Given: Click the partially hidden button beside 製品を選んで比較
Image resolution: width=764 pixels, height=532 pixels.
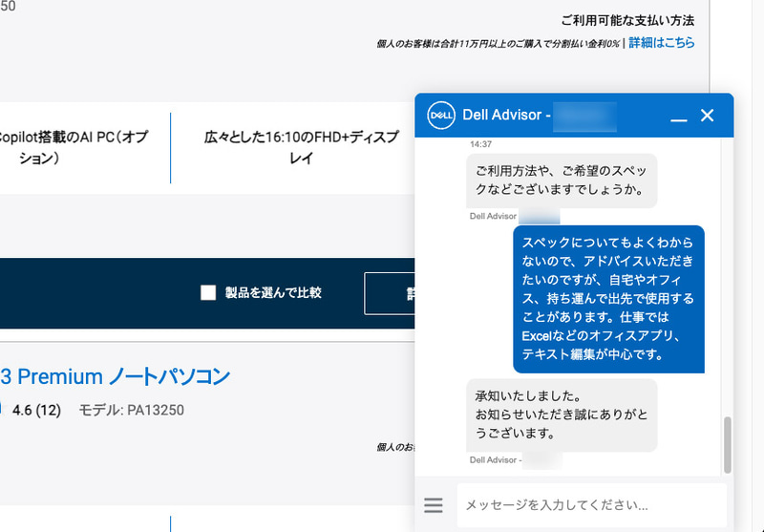Looking at the screenshot, I should 390,294.
